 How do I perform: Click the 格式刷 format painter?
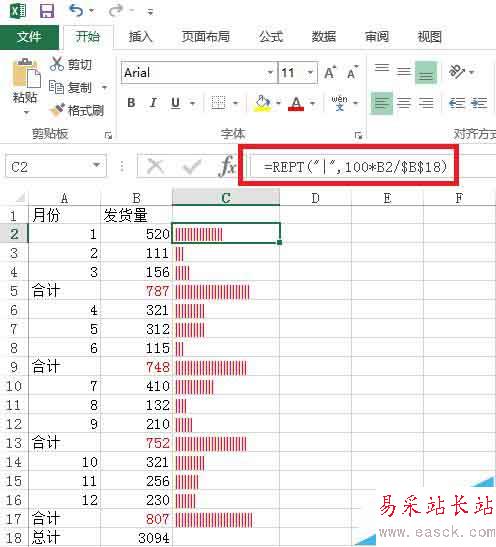[x=76, y=111]
